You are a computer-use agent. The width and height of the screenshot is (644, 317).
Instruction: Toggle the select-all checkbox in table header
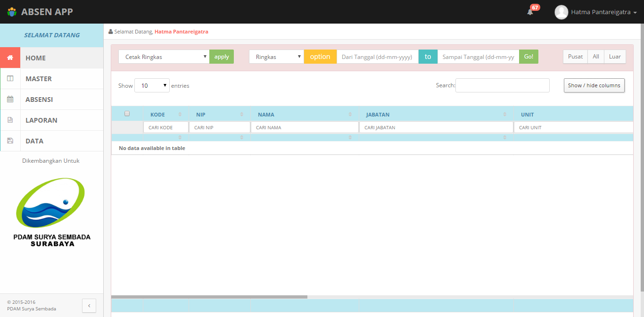[127, 114]
